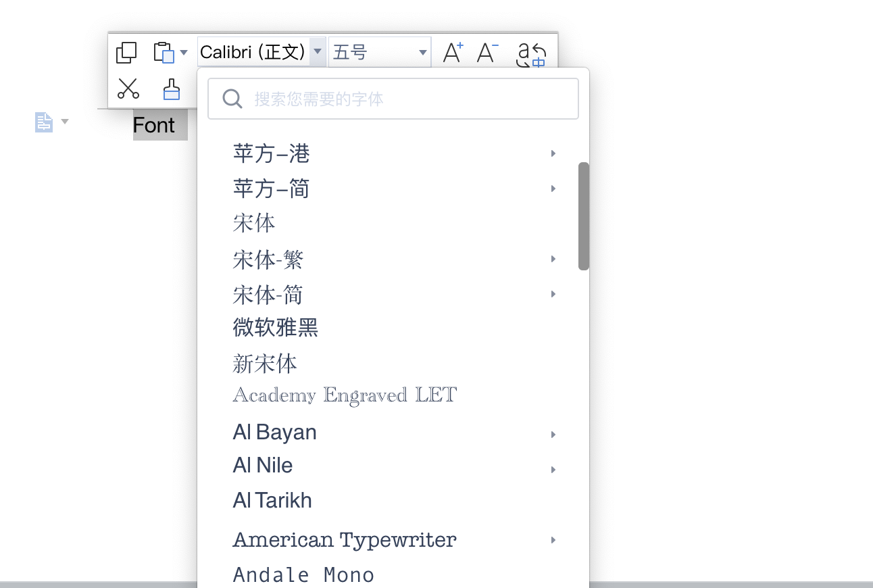Image resolution: width=873 pixels, height=588 pixels.
Task: Click the font search input field
Action: pyautogui.click(x=393, y=98)
